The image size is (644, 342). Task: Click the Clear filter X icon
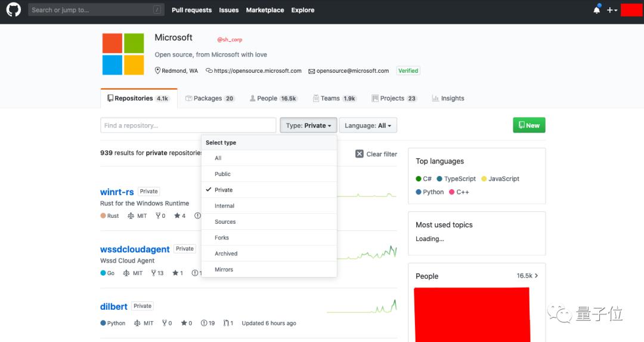360,154
